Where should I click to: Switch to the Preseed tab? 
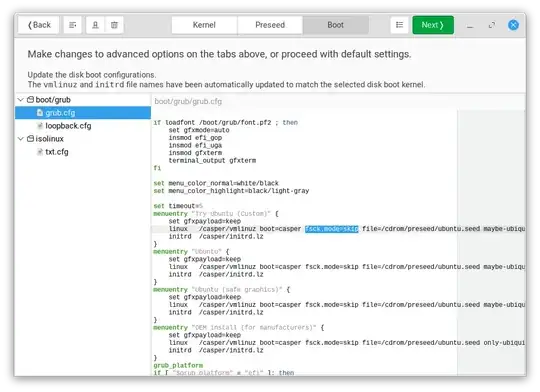(x=270, y=25)
